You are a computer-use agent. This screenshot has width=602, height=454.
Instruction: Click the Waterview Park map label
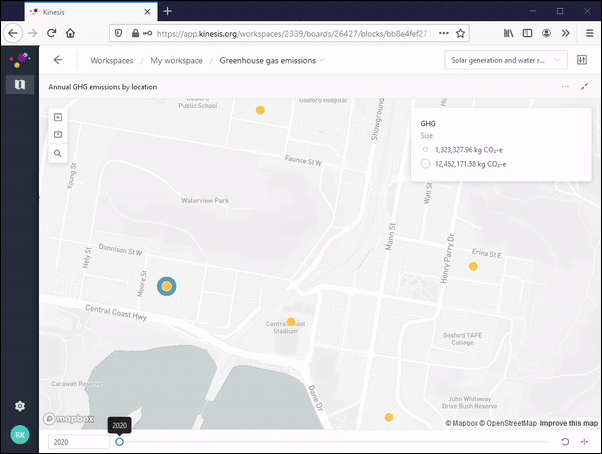coord(205,200)
